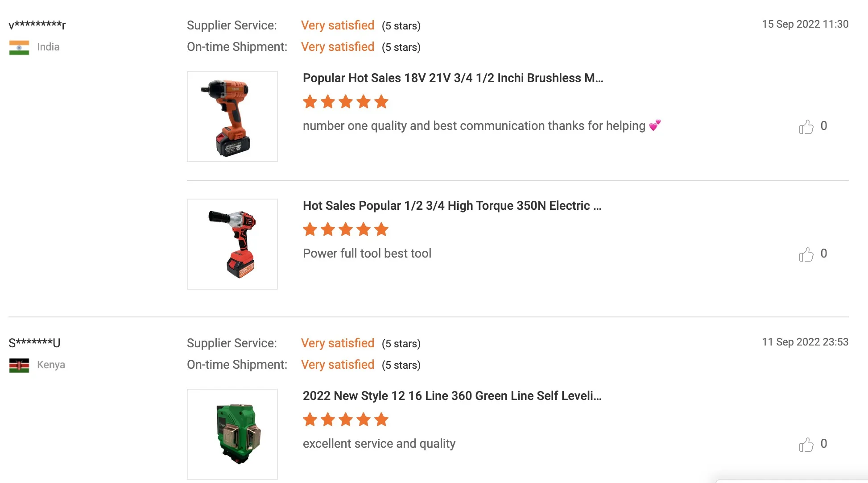Click the India flag icon

coord(19,48)
